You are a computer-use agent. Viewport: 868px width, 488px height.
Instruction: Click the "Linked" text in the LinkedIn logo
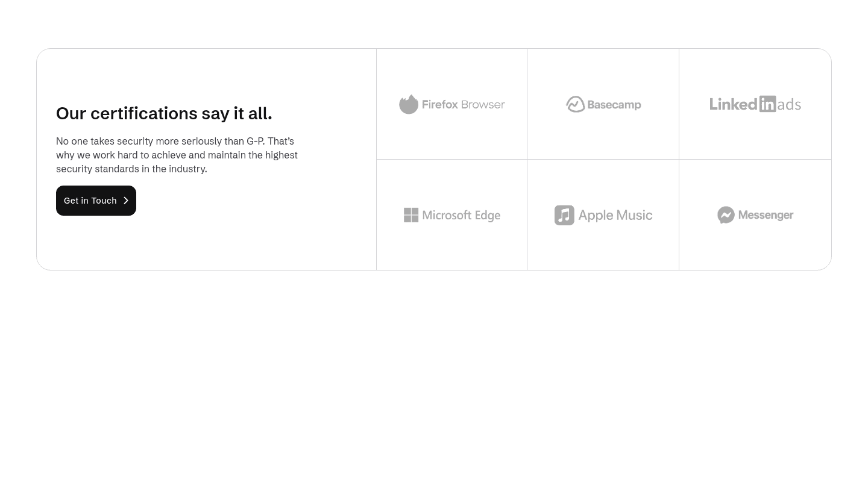tap(733, 104)
